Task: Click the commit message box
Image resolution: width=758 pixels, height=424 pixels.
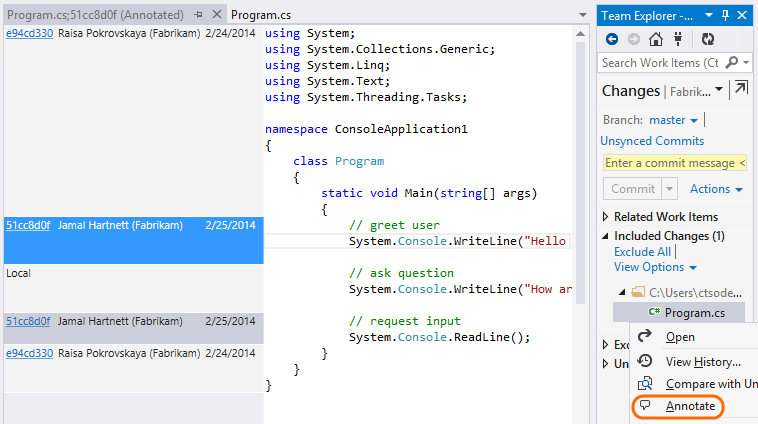Action: coord(675,163)
